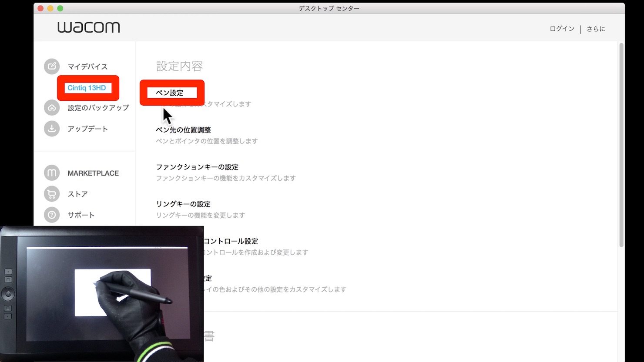Click the yellow macOS minimize button

(50, 8)
